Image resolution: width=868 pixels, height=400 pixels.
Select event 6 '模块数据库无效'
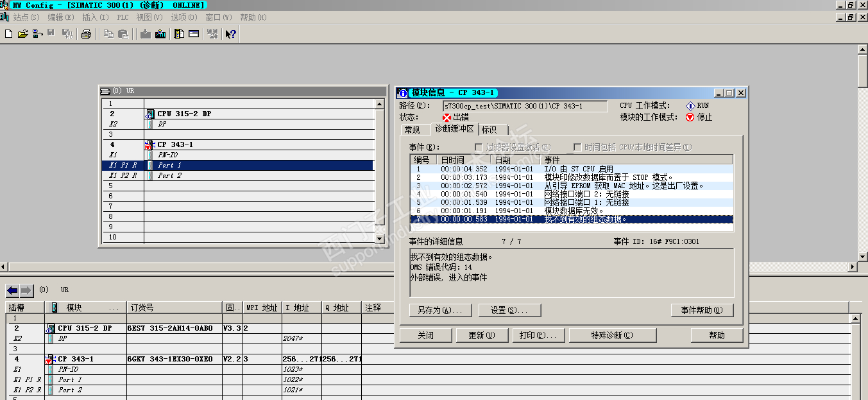tap(571, 211)
